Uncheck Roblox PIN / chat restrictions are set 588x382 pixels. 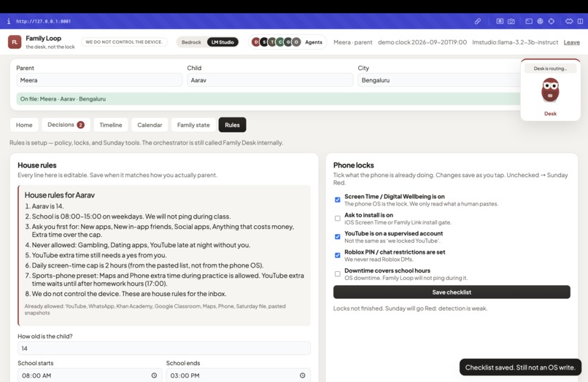338,255
